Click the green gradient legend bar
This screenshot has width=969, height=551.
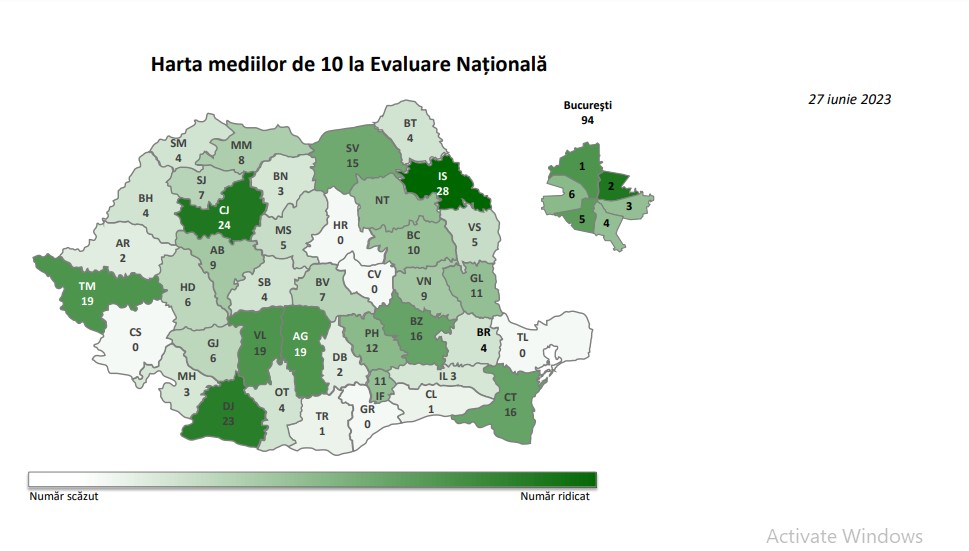[312, 479]
